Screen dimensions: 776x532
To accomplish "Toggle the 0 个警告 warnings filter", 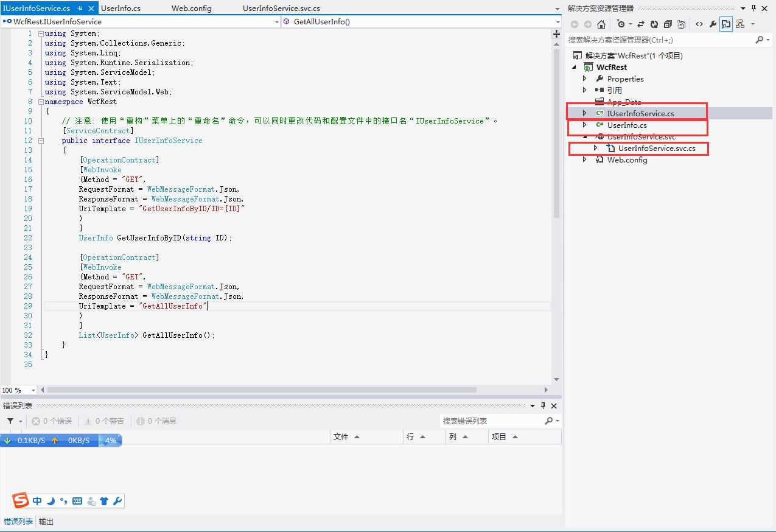I will click(x=105, y=421).
